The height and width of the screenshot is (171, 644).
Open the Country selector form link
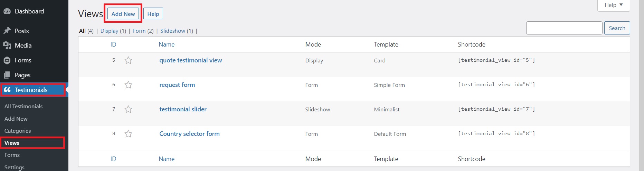tap(189, 134)
